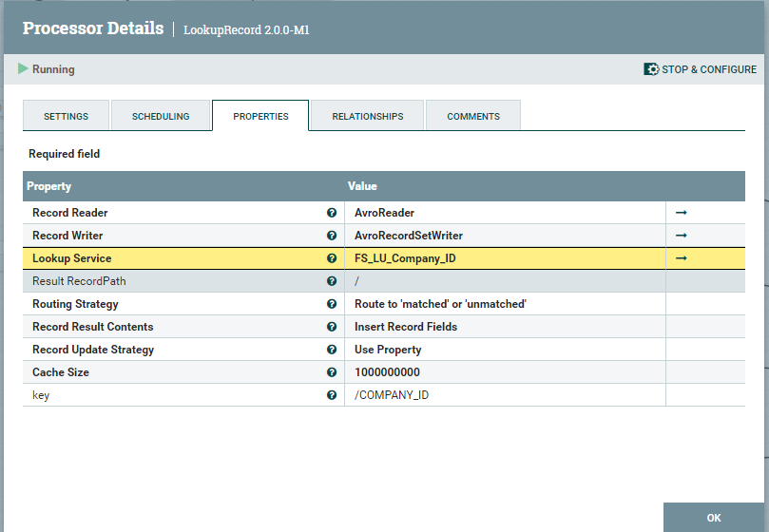This screenshot has height=532, width=769.
Task: Confirm with the OK button
Action: pos(714,518)
